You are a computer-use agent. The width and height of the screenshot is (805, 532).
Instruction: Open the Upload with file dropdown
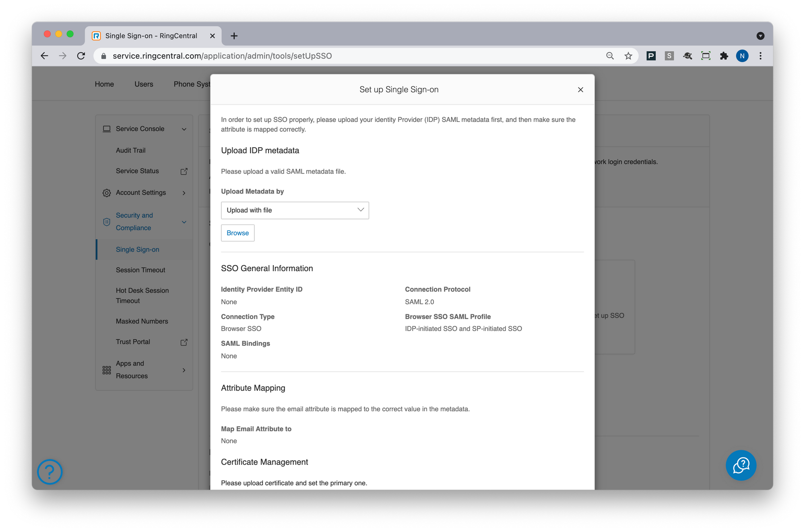point(295,210)
